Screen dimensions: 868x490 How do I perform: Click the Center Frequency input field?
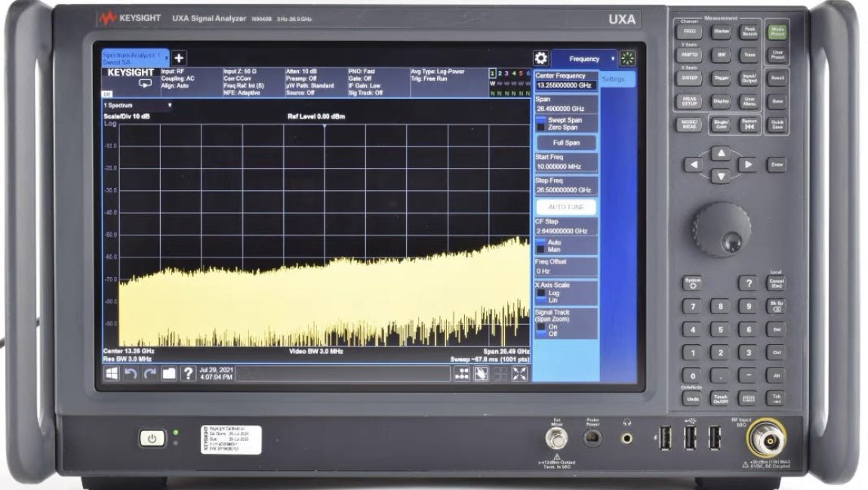[565, 85]
